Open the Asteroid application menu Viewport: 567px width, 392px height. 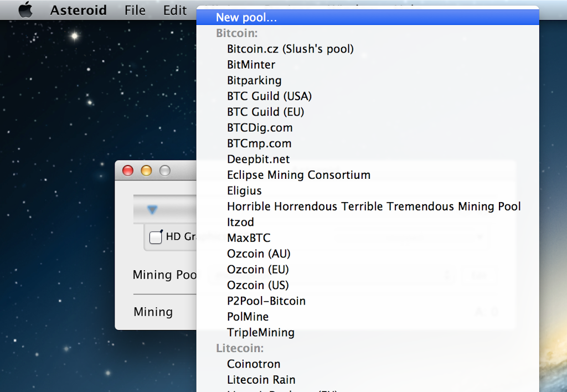79,10
